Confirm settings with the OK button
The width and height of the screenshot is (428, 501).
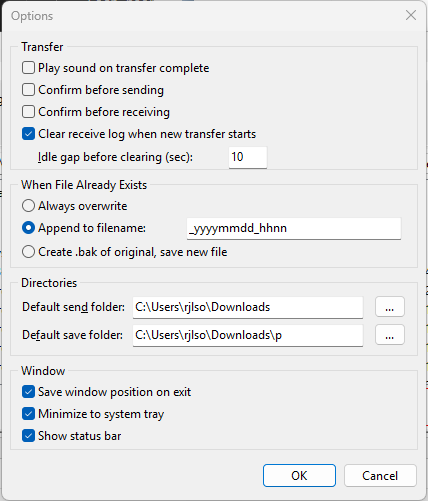[299, 475]
